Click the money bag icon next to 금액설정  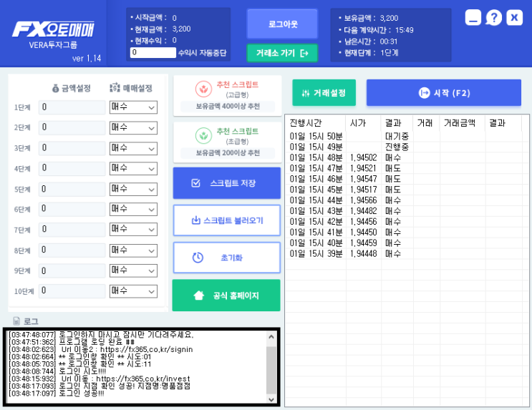pyautogui.click(x=56, y=89)
